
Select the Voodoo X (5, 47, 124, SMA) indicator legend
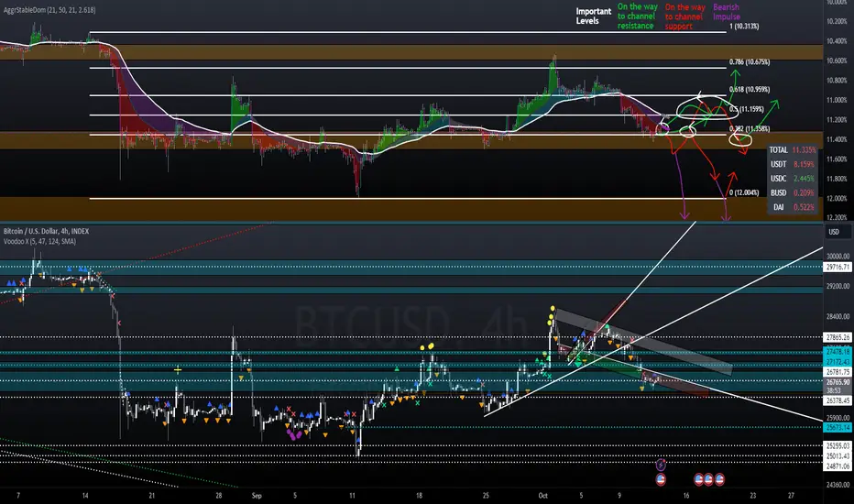[x=39, y=241]
